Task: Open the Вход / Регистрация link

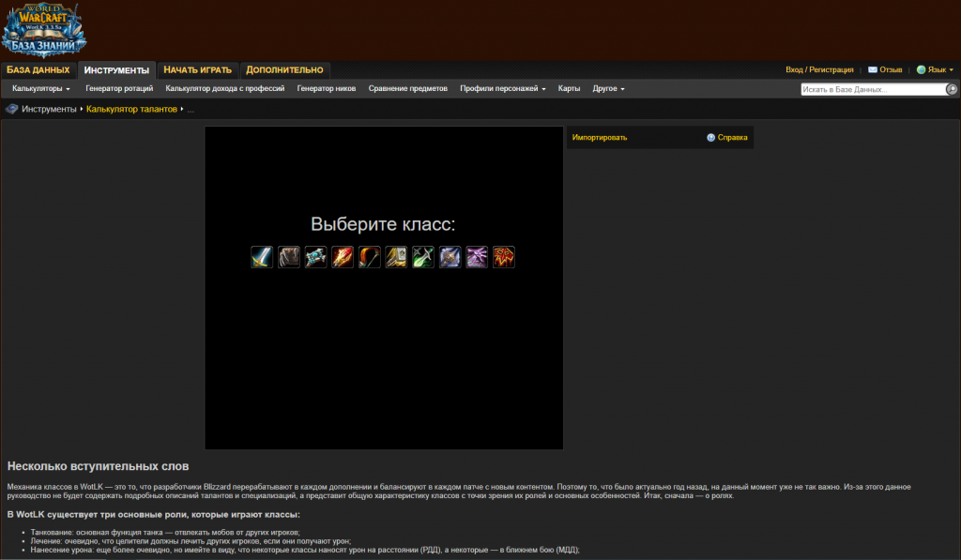Action: pyautogui.click(x=819, y=70)
